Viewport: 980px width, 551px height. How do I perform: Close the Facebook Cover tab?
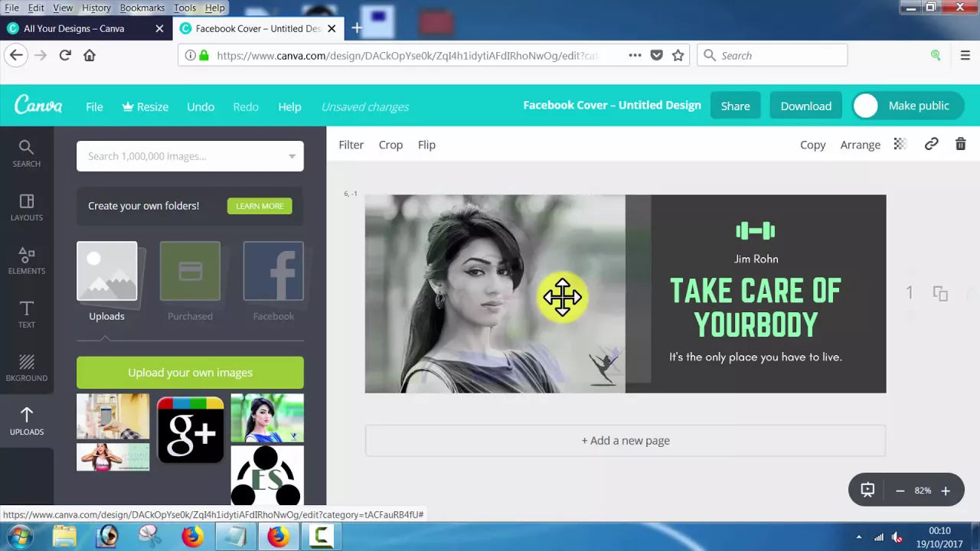point(332,28)
